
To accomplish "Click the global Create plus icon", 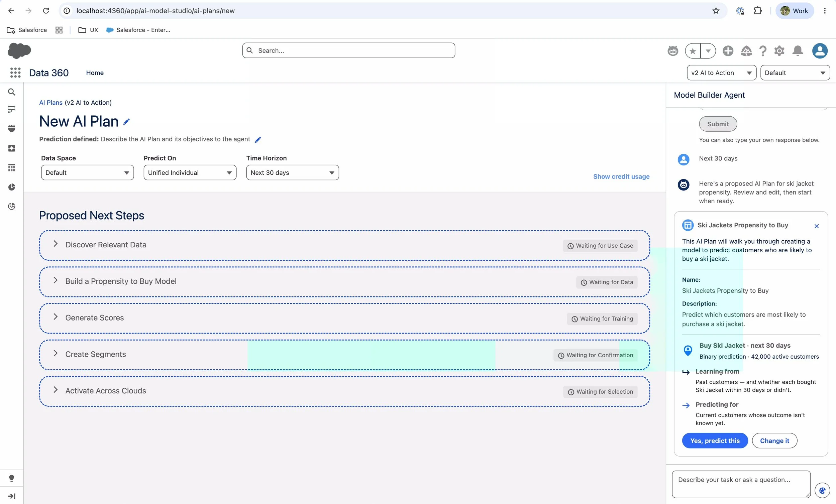I will click(728, 51).
